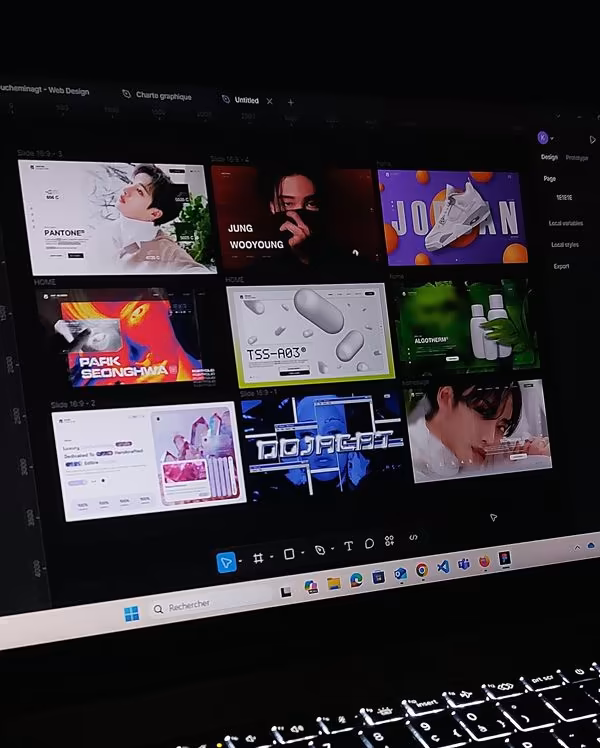
Task: Open the Windows Start menu
Action: point(132,613)
